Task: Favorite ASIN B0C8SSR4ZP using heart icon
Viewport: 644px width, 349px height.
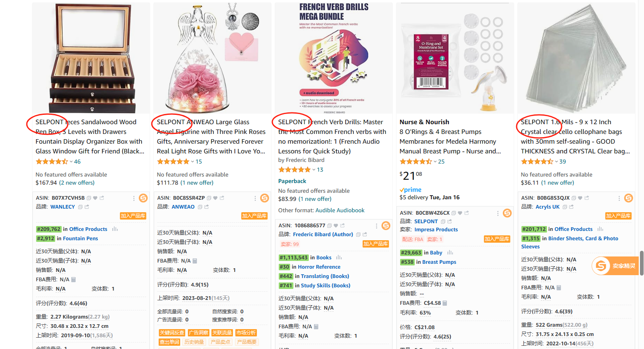Action: pos(215,198)
